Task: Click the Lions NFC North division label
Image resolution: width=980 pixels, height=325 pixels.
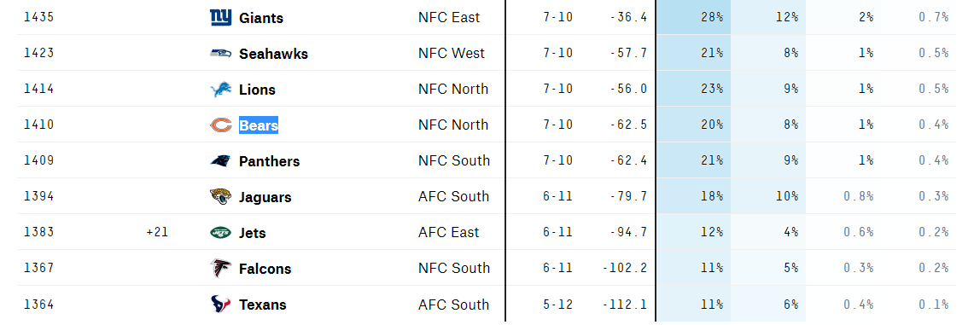Action: (453, 89)
